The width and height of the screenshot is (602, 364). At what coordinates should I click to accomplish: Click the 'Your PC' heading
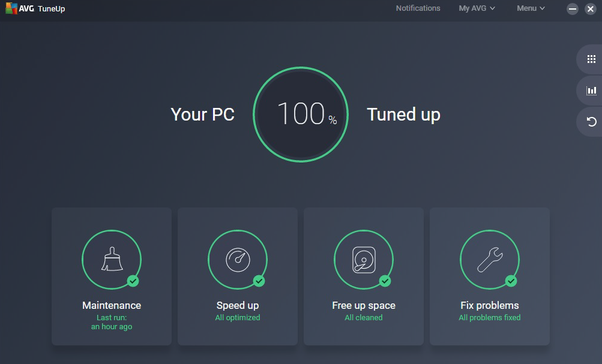202,115
